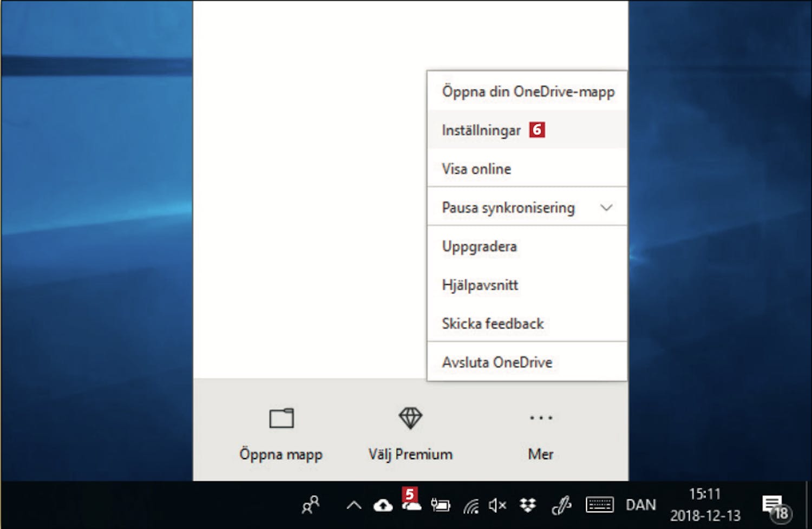Choose Skicka feedback menu entry
Image resolution: width=812 pixels, height=529 pixels.
click(x=527, y=324)
